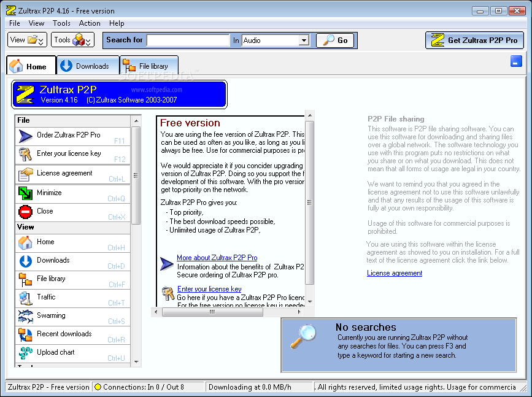
Task: Click the magnifier icon in No searches panel
Action: point(303,336)
